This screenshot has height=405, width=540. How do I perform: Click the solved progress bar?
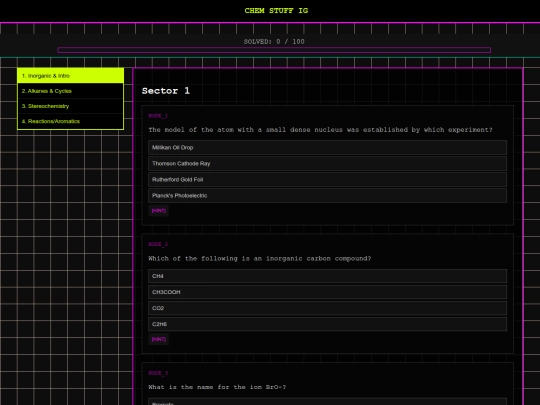pyautogui.click(x=274, y=50)
